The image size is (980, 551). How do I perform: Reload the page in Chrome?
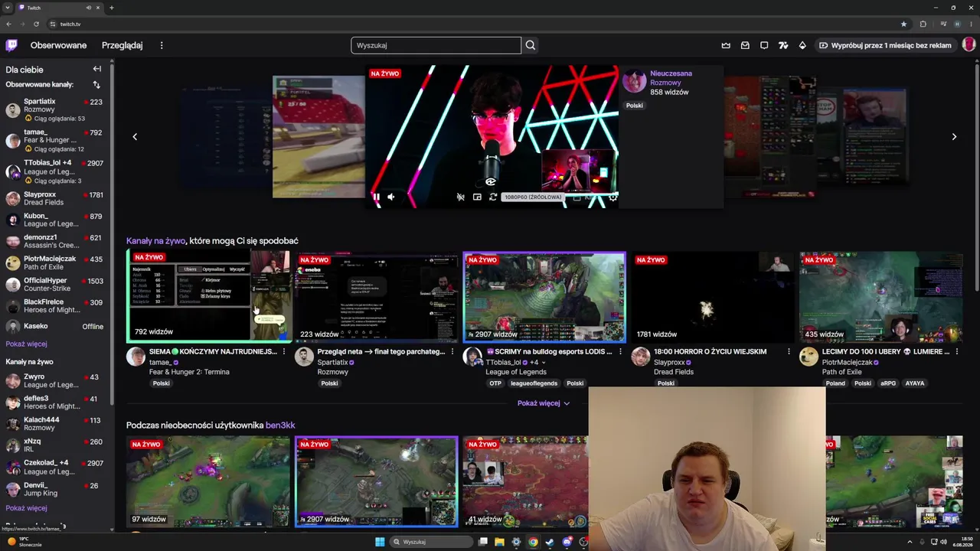pos(36,24)
